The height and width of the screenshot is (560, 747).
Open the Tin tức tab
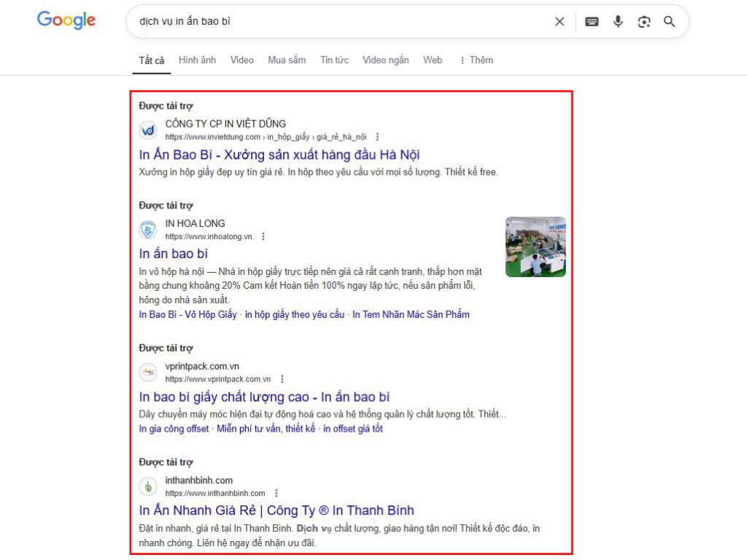coord(334,60)
